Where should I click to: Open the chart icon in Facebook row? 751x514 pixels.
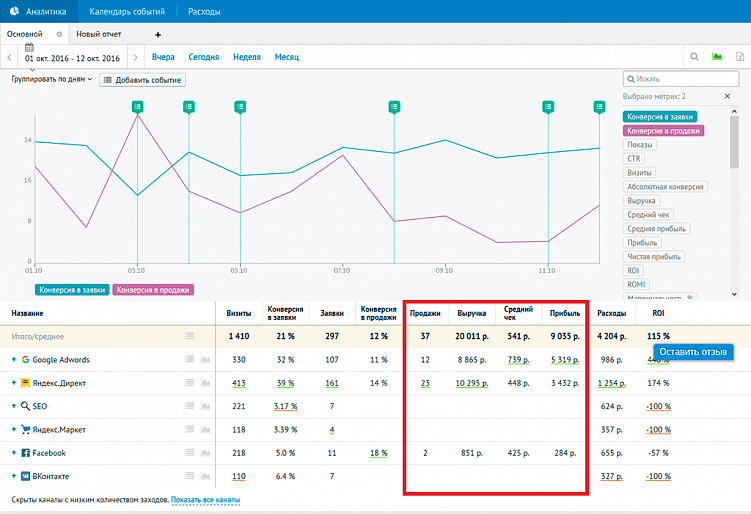click(x=207, y=453)
